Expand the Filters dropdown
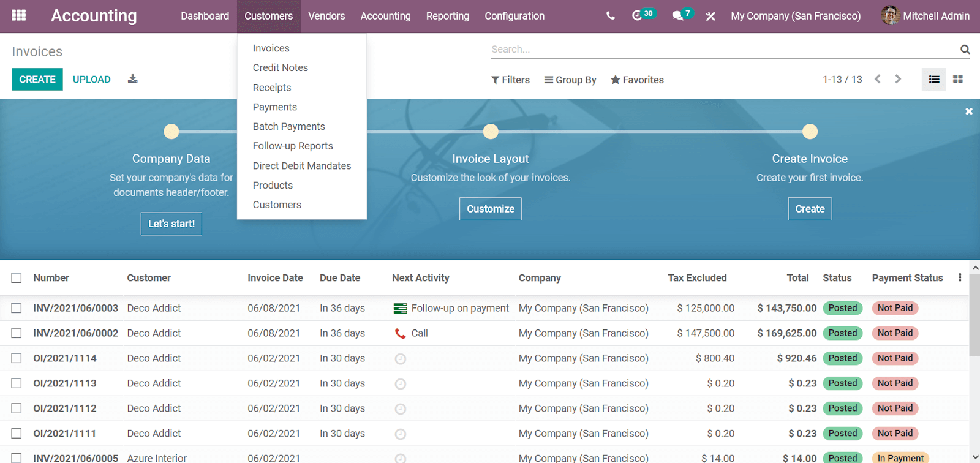The width and height of the screenshot is (980, 463). 510,80
